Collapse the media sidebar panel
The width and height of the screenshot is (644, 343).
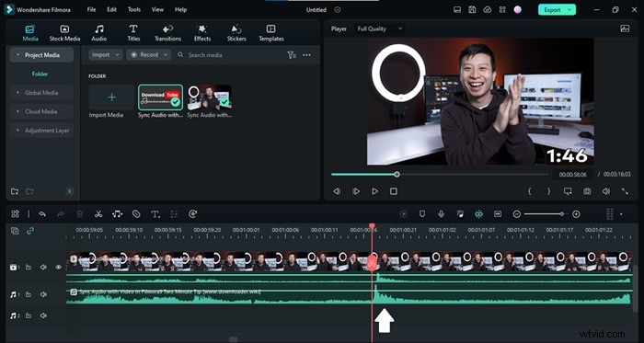click(x=69, y=191)
